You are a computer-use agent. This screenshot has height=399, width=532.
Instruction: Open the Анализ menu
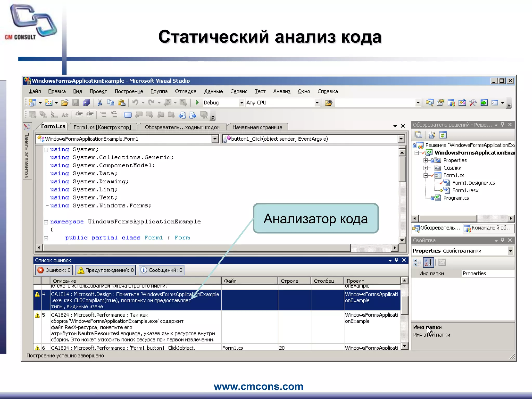[282, 91]
